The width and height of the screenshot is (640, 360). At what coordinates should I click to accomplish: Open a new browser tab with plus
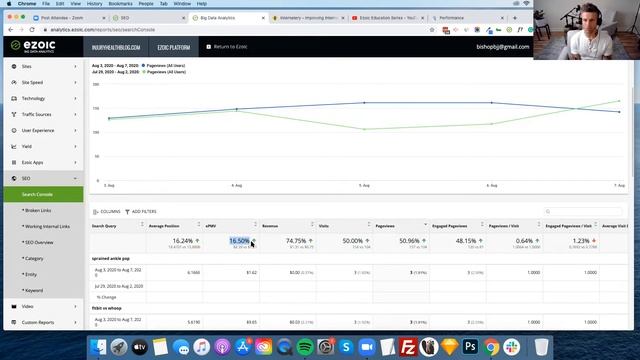click(x=515, y=18)
